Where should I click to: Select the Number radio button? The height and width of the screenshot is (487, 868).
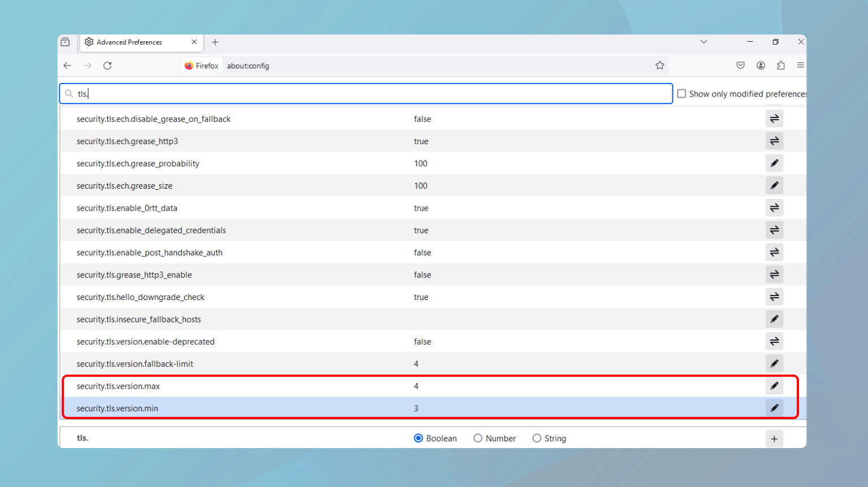[x=478, y=438]
